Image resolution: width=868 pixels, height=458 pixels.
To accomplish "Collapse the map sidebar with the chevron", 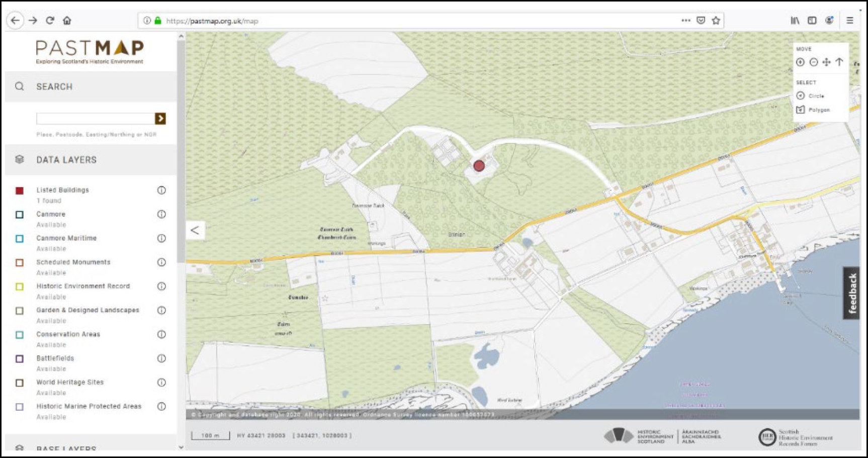I will (x=195, y=231).
